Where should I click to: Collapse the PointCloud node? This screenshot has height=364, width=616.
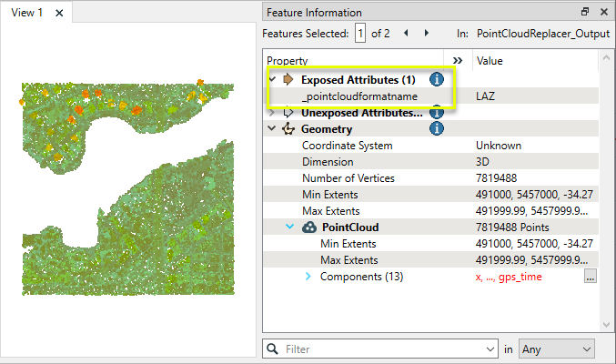point(290,227)
